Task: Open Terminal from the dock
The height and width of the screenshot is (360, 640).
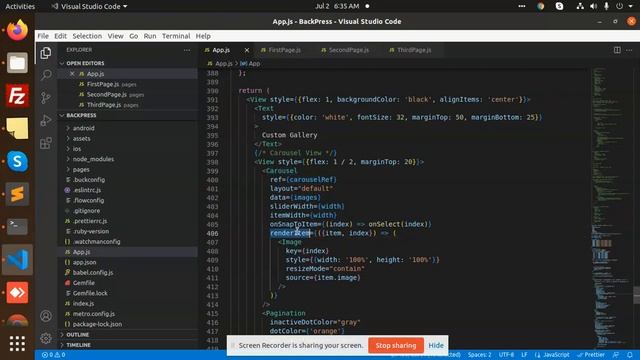Action: coord(17,227)
